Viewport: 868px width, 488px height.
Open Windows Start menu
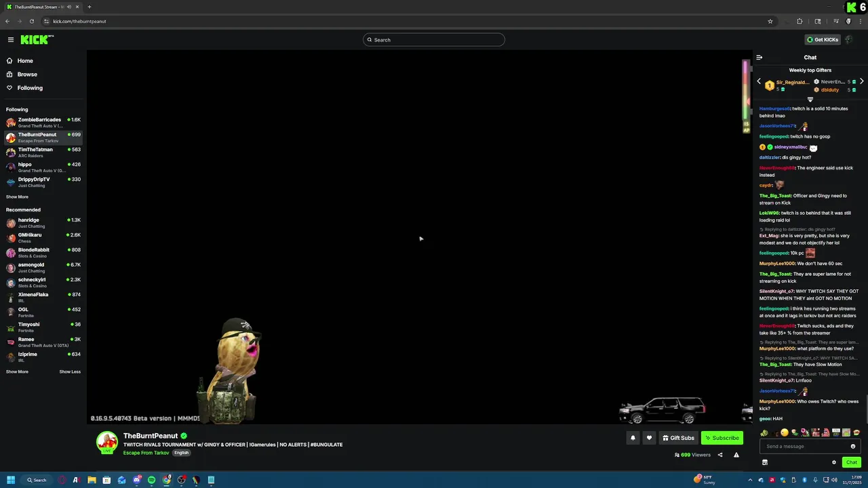click(11, 480)
